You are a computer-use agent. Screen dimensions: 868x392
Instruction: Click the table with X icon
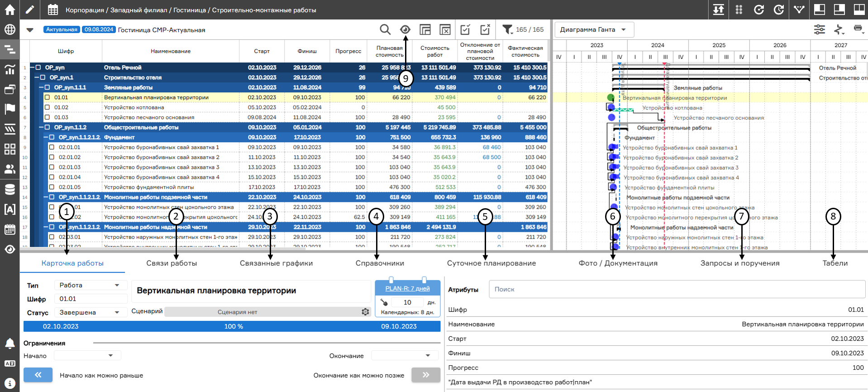[445, 29]
